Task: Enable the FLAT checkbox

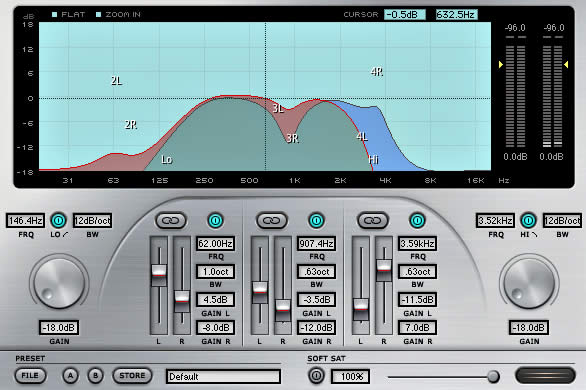Action: click(x=55, y=15)
